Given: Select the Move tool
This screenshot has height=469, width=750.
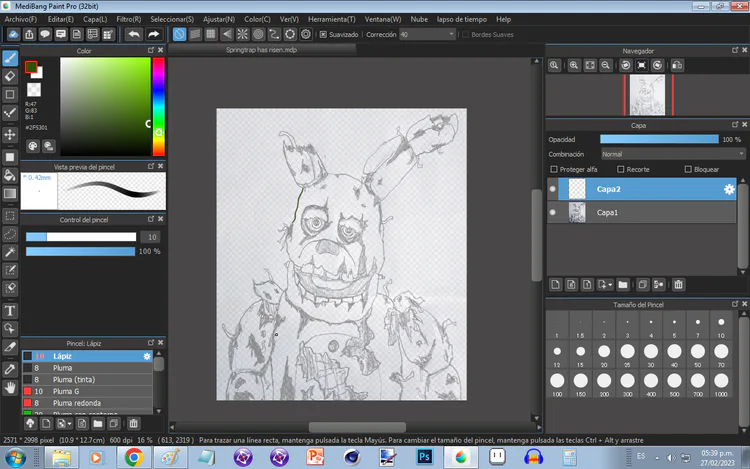Looking at the screenshot, I should click(10, 134).
